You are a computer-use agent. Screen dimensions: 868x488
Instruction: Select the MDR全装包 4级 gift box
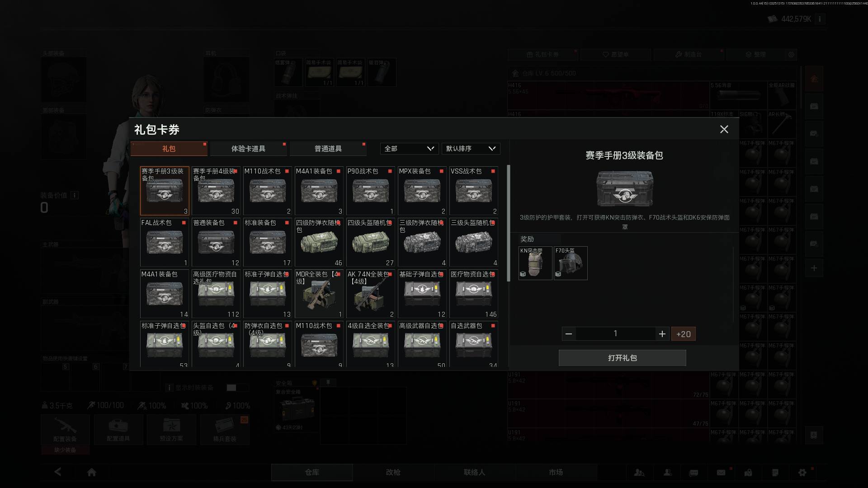point(319,294)
